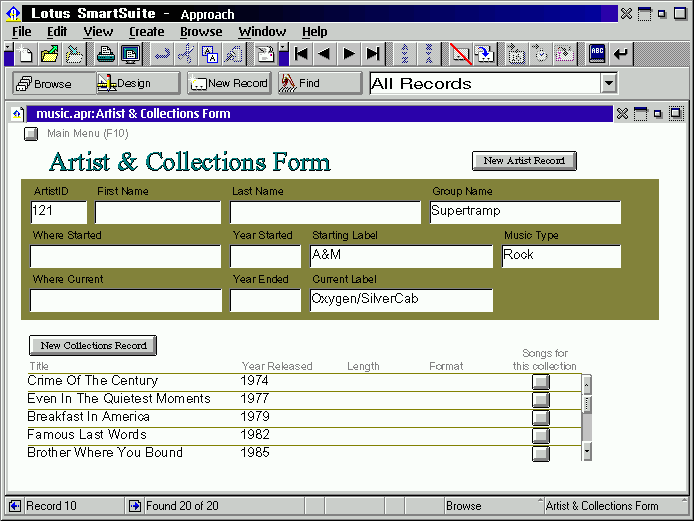Sort records in ascending order

tap(405, 54)
